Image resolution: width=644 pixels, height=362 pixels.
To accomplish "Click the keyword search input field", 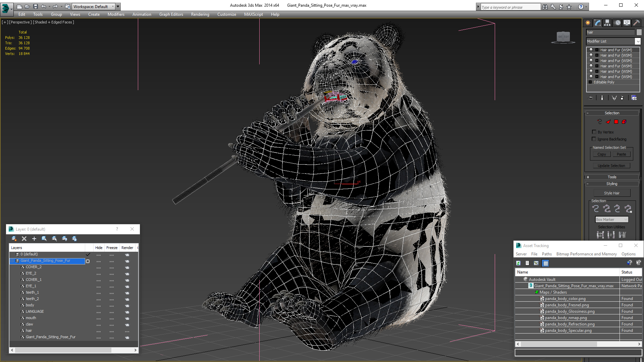I will click(510, 7).
